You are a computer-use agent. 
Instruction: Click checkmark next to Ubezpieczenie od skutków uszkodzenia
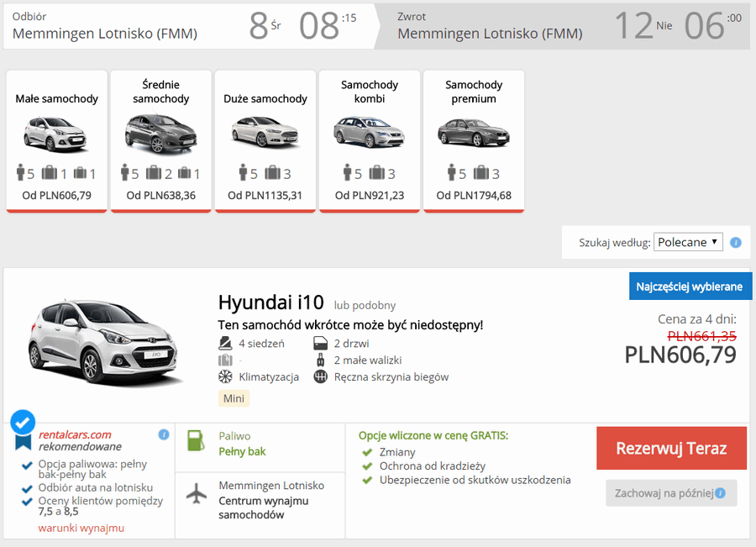click(x=367, y=481)
